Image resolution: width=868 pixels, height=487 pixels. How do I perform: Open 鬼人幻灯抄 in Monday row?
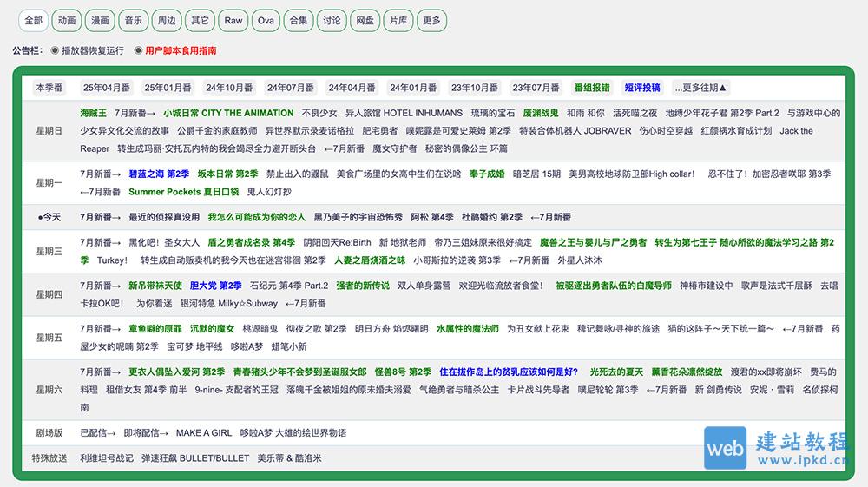tap(269, 192)
